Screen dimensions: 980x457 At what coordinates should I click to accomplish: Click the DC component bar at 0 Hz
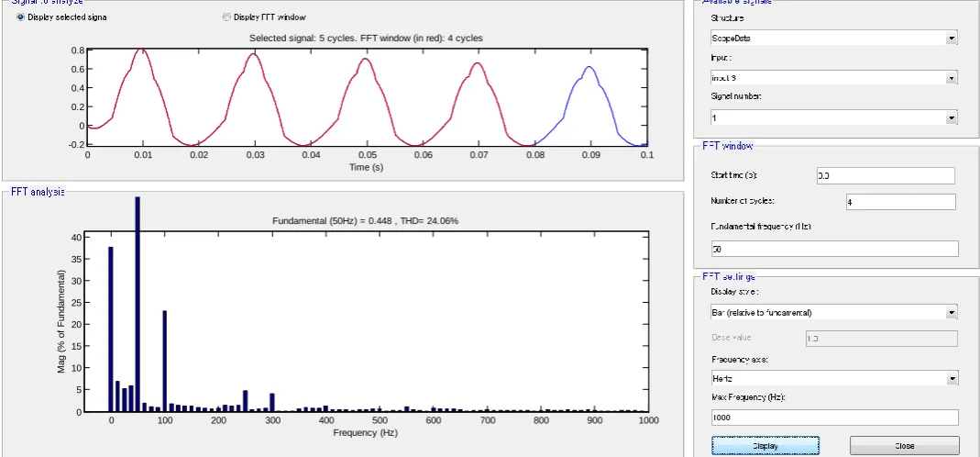(x=111, y=329)
